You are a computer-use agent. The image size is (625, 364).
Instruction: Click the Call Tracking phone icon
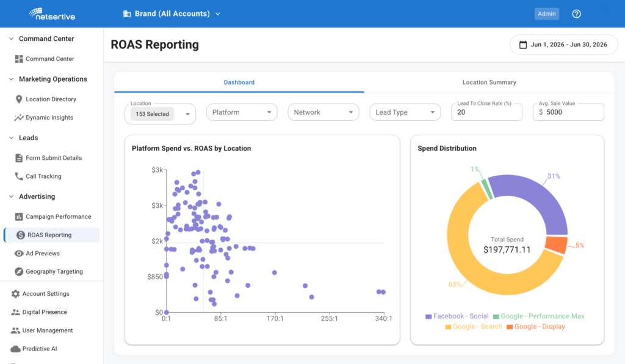(19, 176)
